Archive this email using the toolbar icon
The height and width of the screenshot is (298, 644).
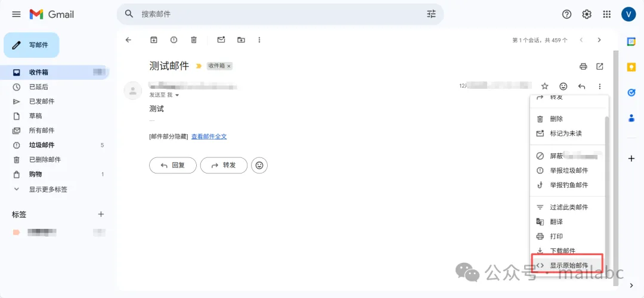click(x=154, y=40)
